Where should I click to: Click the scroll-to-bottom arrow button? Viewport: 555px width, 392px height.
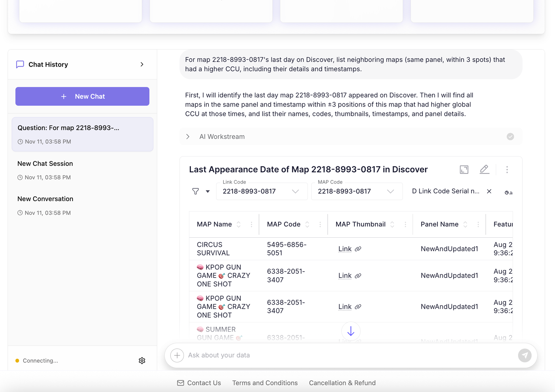[351, 331]
